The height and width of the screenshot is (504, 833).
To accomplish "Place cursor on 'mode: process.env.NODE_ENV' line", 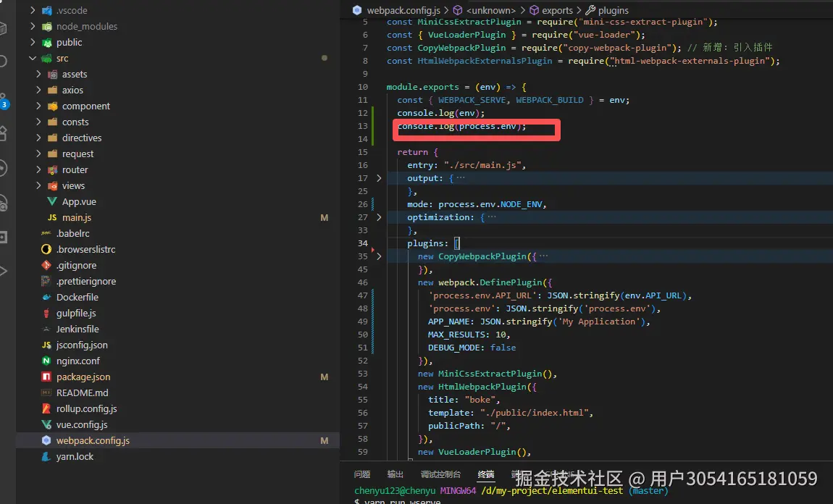I will tap(477, 204).
